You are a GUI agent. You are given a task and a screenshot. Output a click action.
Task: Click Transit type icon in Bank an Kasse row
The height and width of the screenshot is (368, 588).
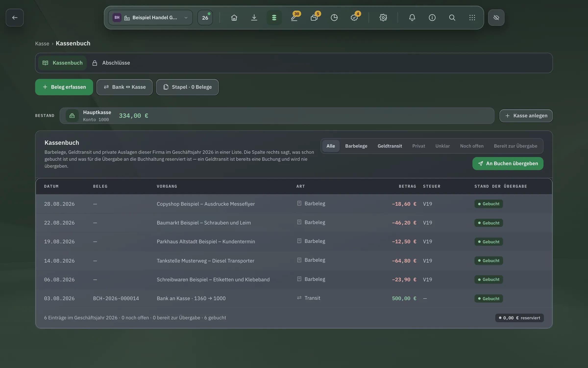click(x=299, y=298)
